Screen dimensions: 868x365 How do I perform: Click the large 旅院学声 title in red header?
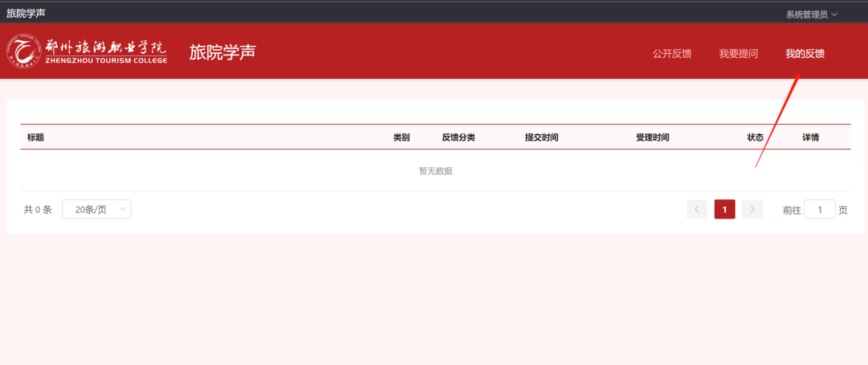click(x=222, y=52)
